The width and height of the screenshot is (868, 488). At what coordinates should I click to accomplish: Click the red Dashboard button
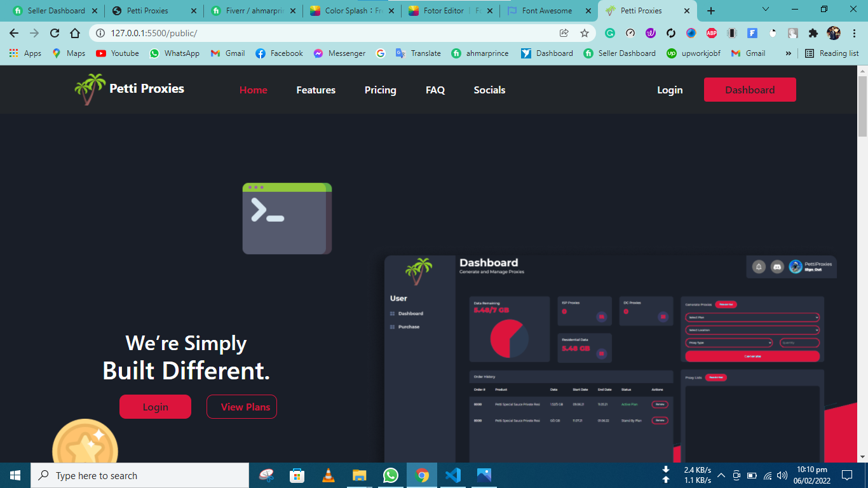[x=750, y=90]
